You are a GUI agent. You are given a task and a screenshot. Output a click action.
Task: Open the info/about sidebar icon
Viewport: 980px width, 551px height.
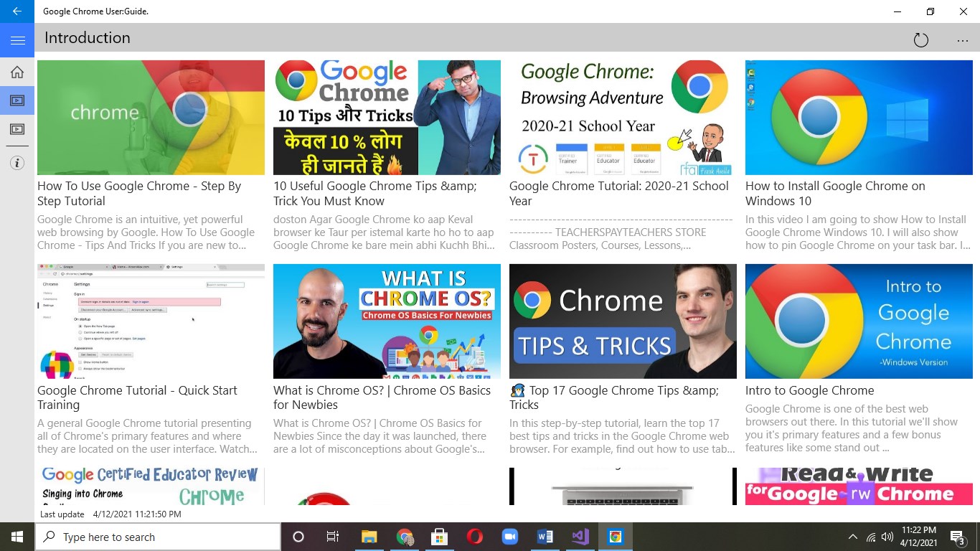pos(17,164)
